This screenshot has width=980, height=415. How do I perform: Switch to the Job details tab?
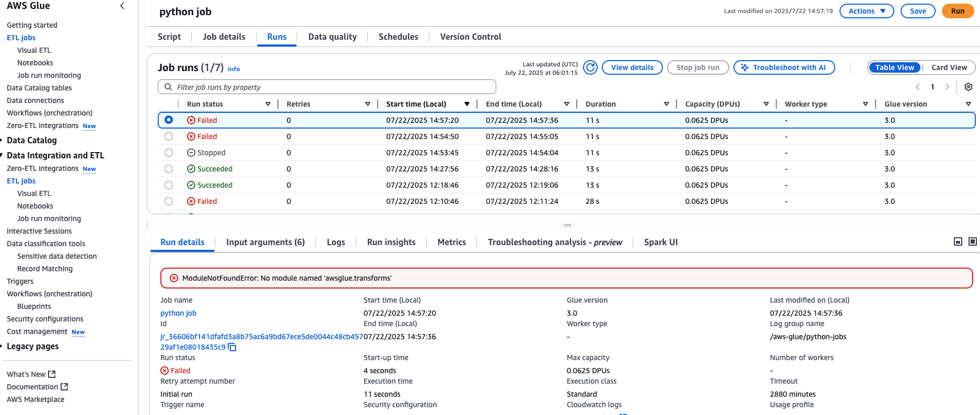click(224, 37)
